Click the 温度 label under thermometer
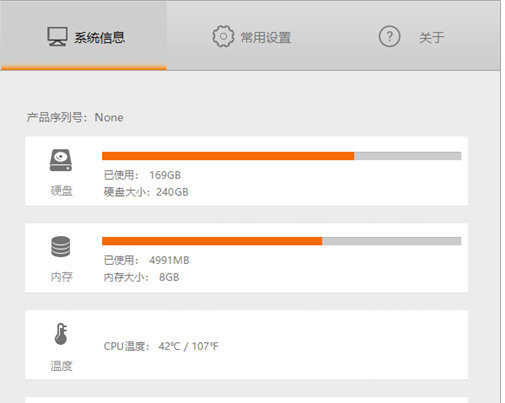Viewport: 505px width, 403px height. [x=61, y=366]
